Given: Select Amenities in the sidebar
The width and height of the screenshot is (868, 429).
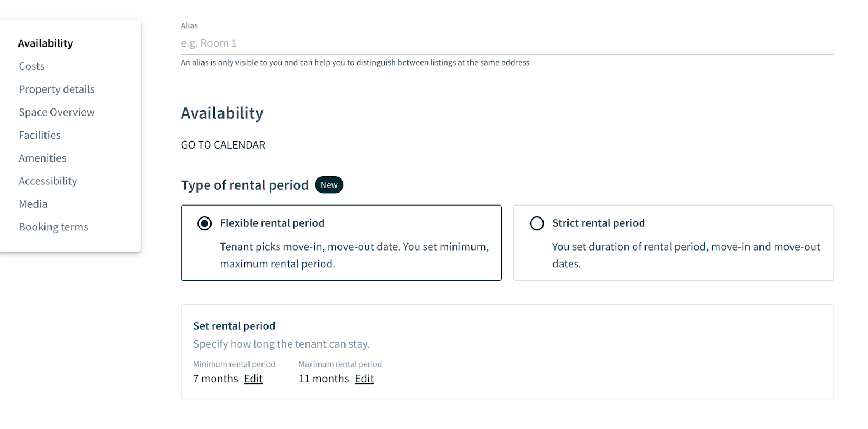Looking at the screenshot, I should [42, 158].
